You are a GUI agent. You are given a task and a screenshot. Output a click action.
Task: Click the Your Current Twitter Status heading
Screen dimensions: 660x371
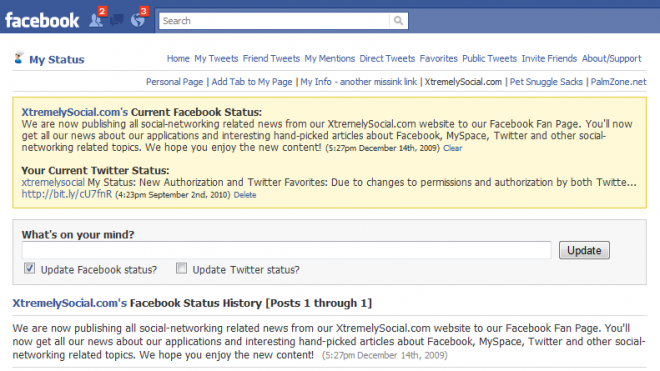tap(95, 171)
